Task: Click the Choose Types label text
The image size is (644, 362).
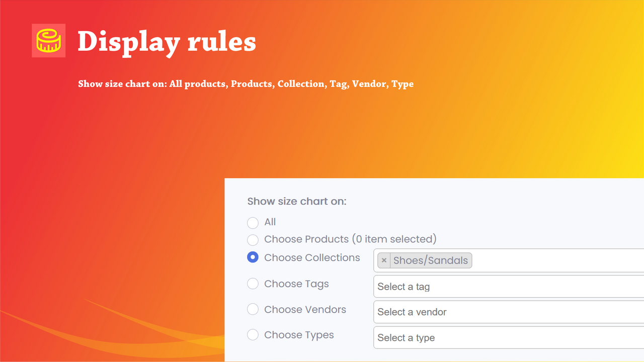Action: (x=299, y=335)
